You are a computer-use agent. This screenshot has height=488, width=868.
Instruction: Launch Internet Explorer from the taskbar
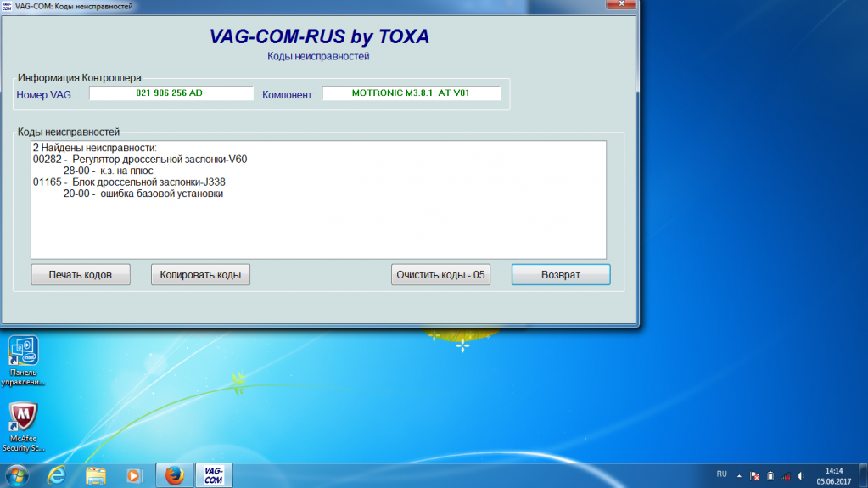[57, 474]
